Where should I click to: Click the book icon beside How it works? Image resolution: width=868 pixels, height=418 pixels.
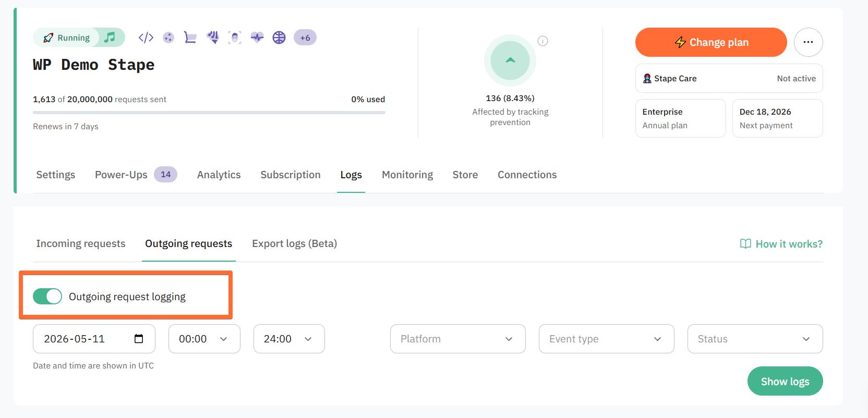[746, 244]
